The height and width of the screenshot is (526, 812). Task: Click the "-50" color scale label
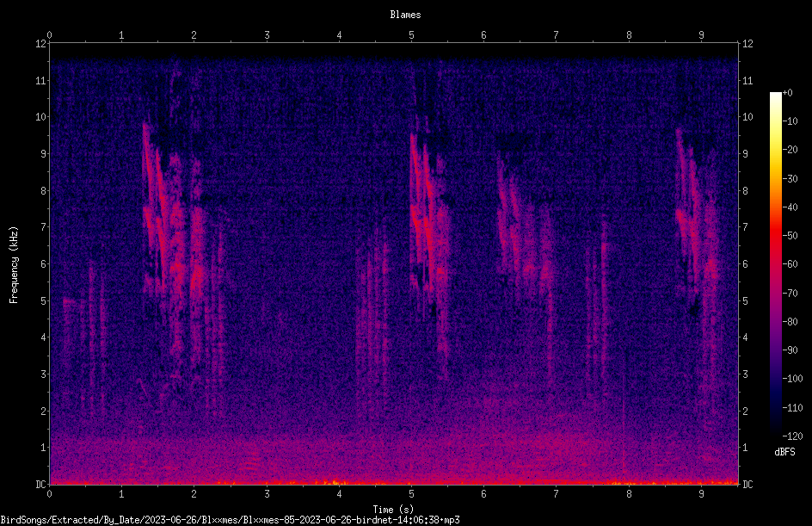coord(790,236)
